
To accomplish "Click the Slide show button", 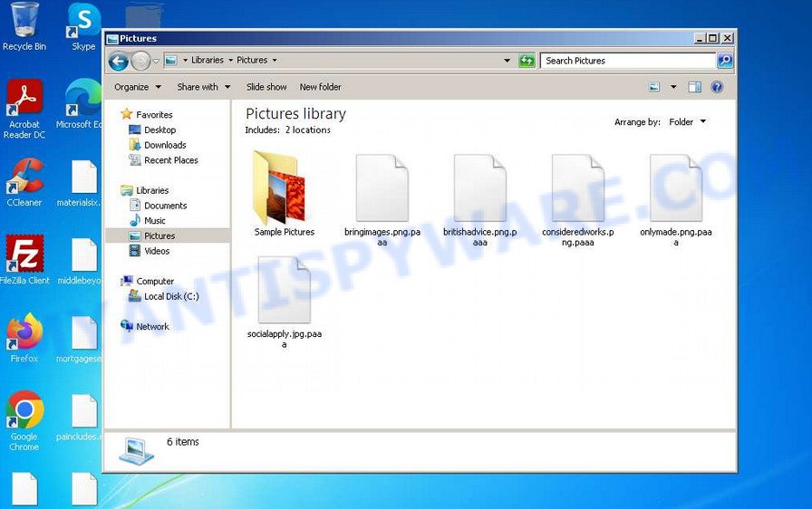I will point(266,87).
